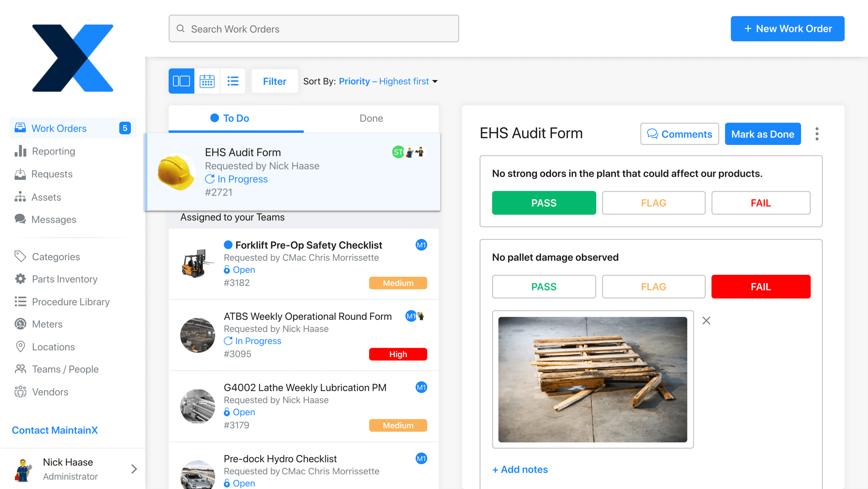Click ST assignee avatar on EHS card
The width and height of the screenshot is (868, 489).
[398, 152]
